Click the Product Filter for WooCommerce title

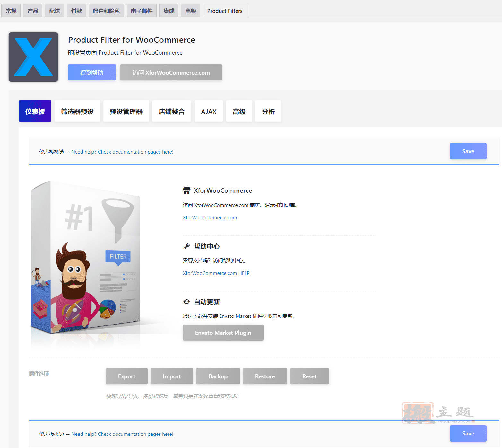(x=132, y=40)
